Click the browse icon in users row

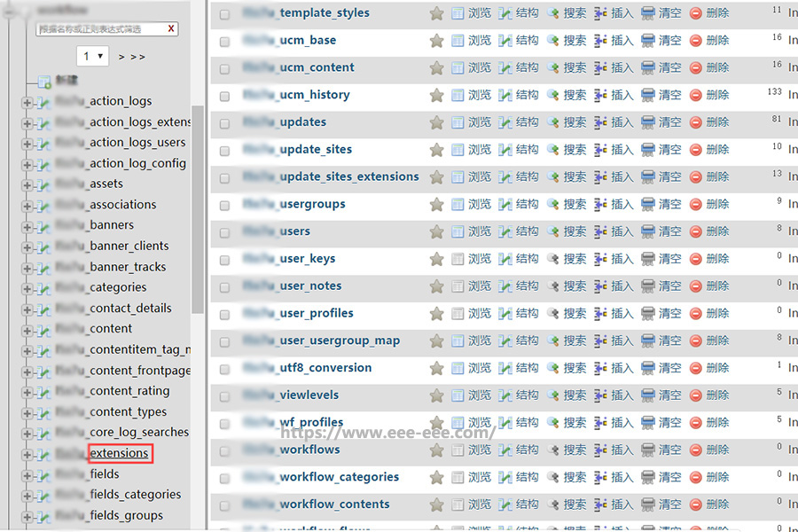coord(458,231)
